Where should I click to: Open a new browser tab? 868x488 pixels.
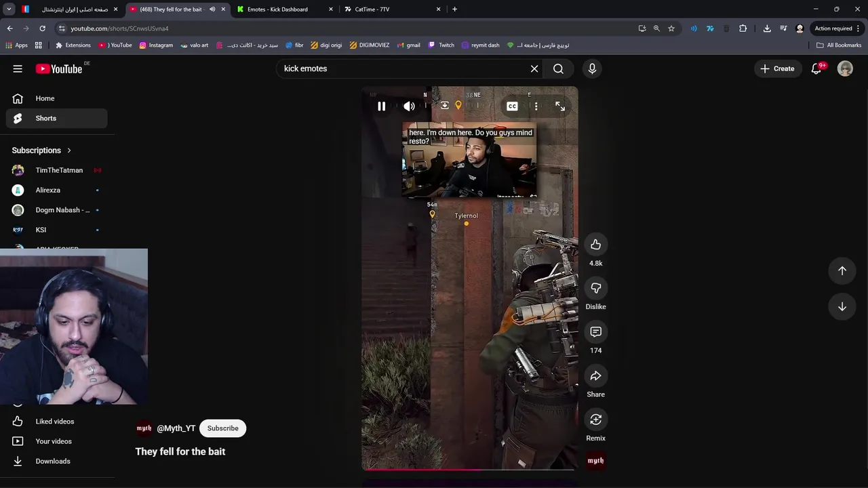tap(454, 9)
